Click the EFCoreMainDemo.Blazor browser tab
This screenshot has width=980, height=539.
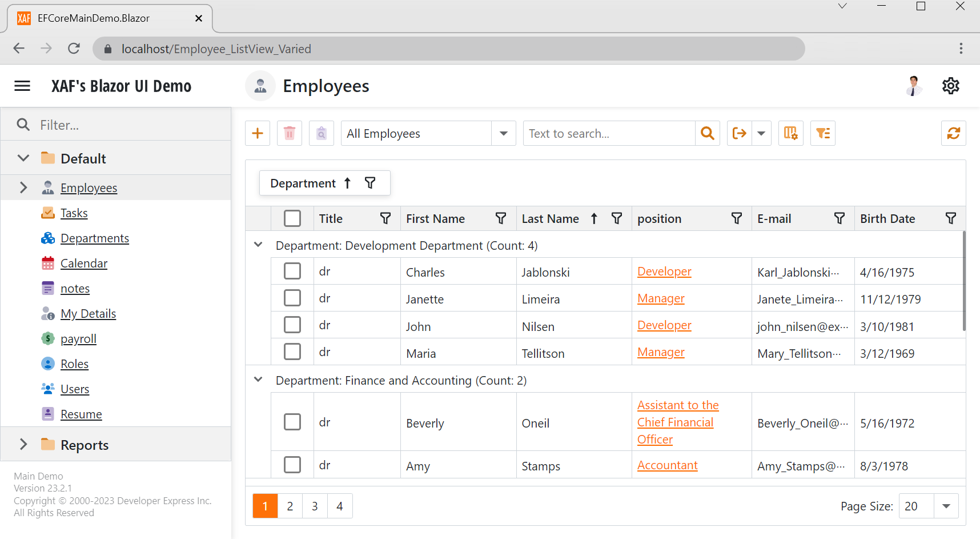(x=110, y=18)
